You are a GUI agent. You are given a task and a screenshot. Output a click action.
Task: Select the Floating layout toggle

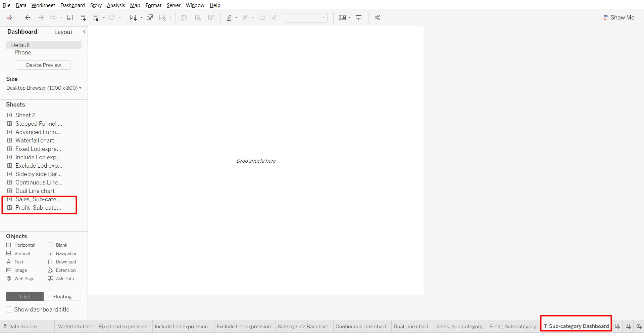point(62,296)
